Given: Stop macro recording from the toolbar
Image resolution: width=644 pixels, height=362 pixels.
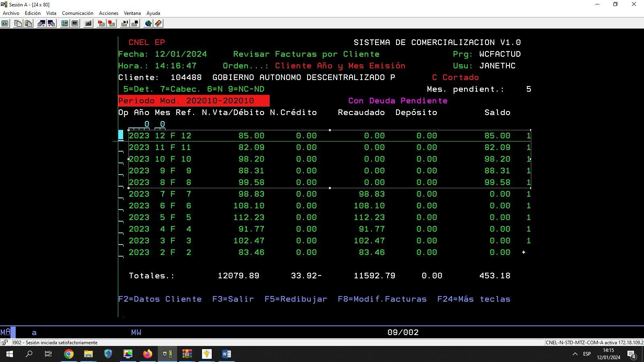Looking at the screenshot, I should point(111,23).
